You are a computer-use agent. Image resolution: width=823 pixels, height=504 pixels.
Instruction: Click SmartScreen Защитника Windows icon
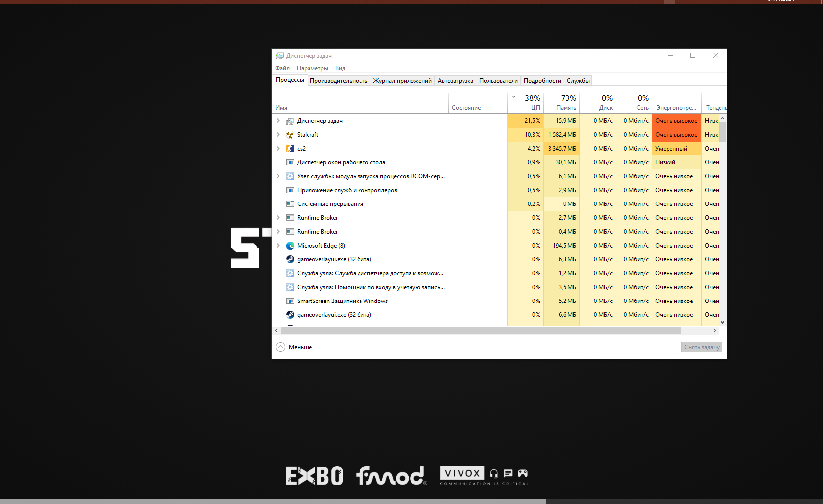click(x=290, y=301)
